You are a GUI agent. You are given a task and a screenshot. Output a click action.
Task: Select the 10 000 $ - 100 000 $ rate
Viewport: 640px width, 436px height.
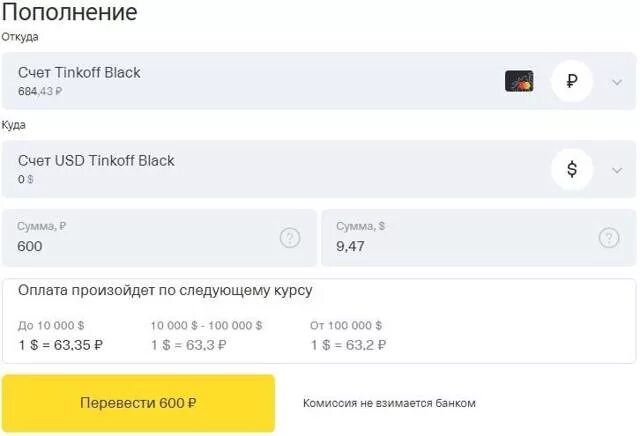[205, 336]
